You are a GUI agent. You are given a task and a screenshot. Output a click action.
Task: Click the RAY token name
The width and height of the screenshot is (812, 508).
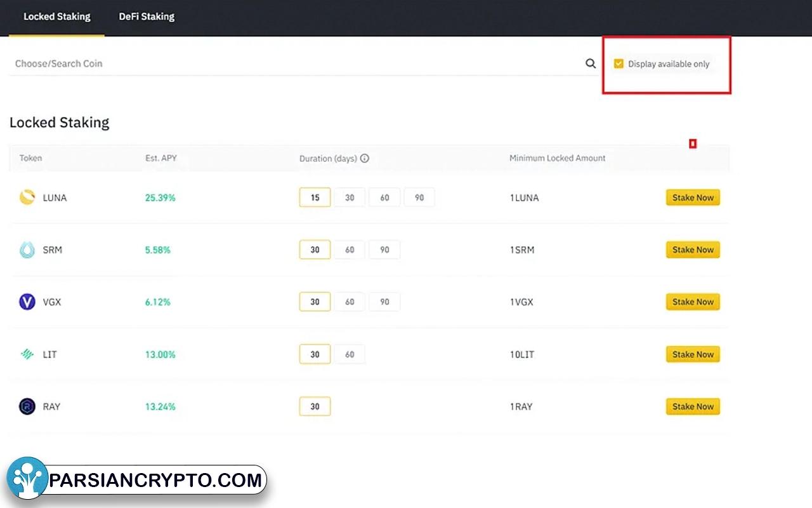pyautogui.click(x=51, y=406)
